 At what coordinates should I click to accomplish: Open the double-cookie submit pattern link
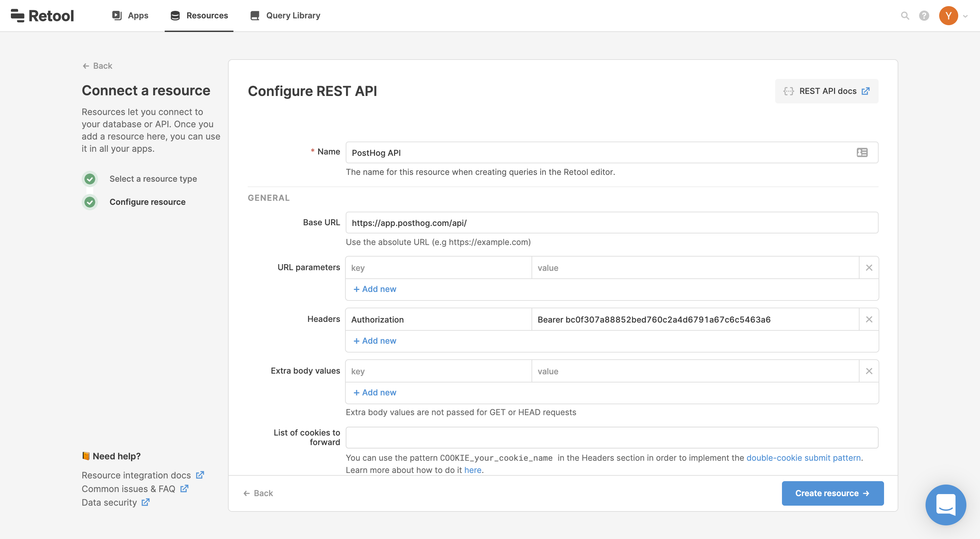click(803, 458)
